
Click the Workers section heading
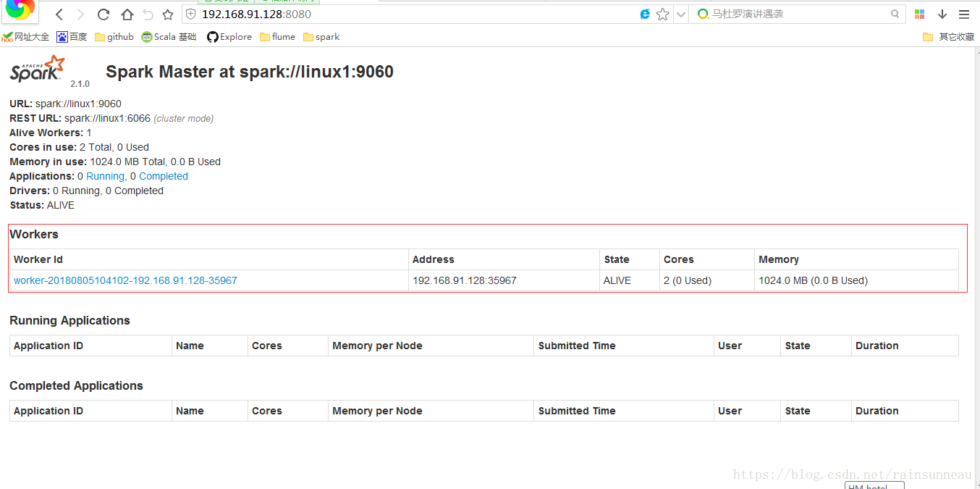click(34, 234)
